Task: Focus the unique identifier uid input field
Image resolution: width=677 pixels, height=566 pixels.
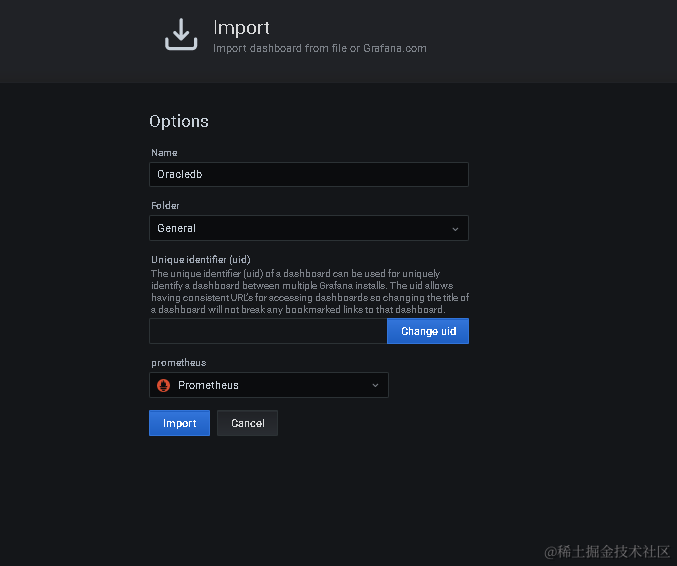Action: 268,331
